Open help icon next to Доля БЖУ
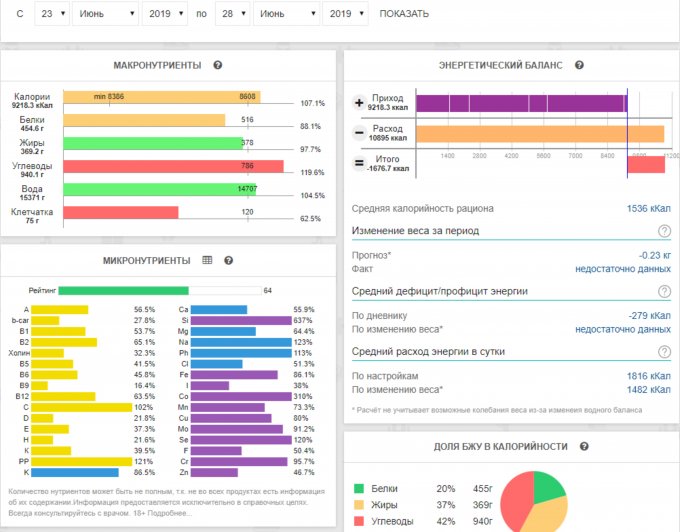 point(584,446)
